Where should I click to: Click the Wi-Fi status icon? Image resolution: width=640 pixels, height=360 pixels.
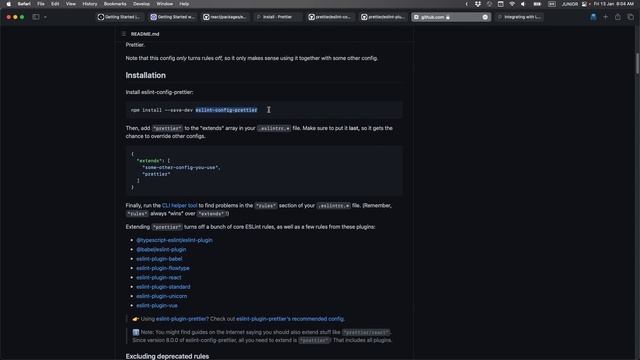pyautogui.click(x=512, y=4)
